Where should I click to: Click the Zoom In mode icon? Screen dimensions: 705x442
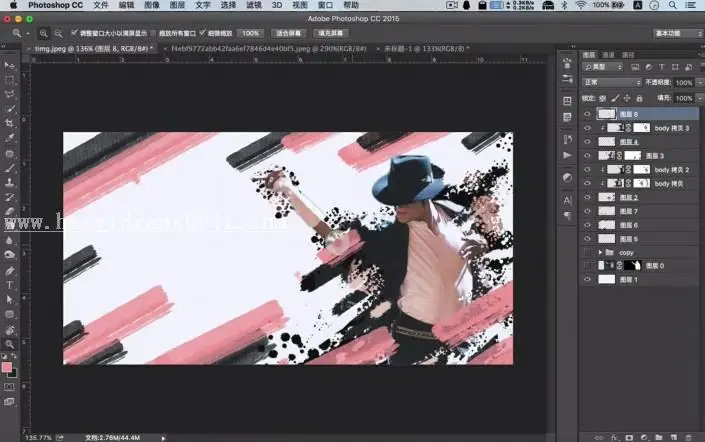pos(44,33)
